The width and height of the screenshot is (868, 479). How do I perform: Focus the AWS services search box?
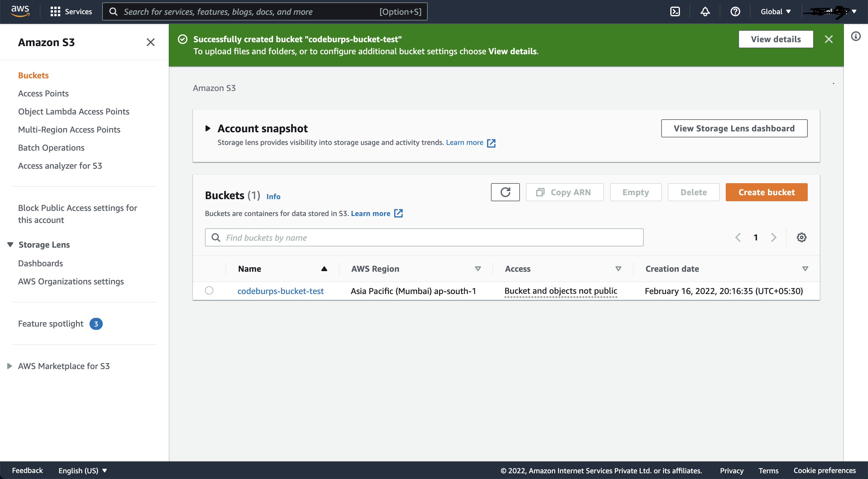265,12
